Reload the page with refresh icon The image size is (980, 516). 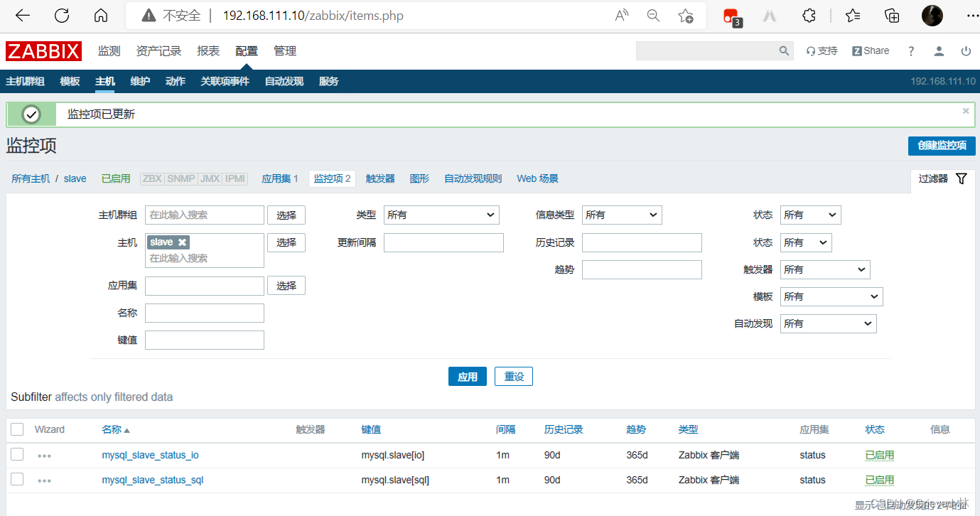[62, 16]
